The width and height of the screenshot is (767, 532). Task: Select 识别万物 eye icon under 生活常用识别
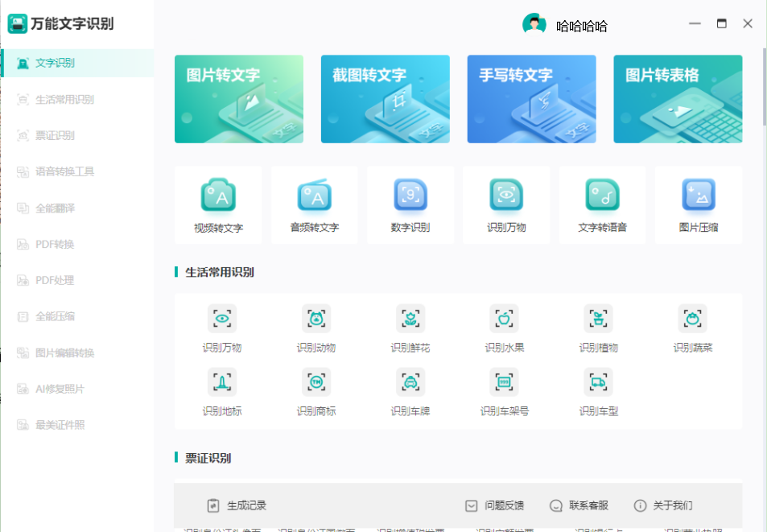[x=222, y=319]
